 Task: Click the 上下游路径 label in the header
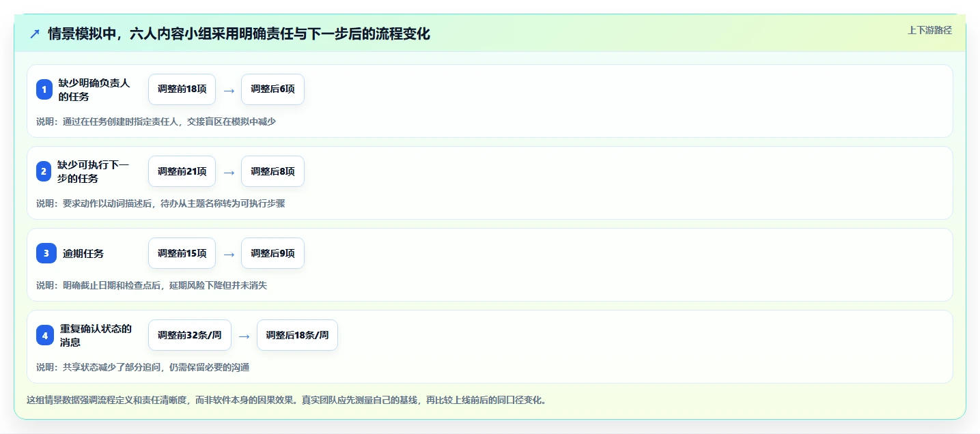(929, 30)
